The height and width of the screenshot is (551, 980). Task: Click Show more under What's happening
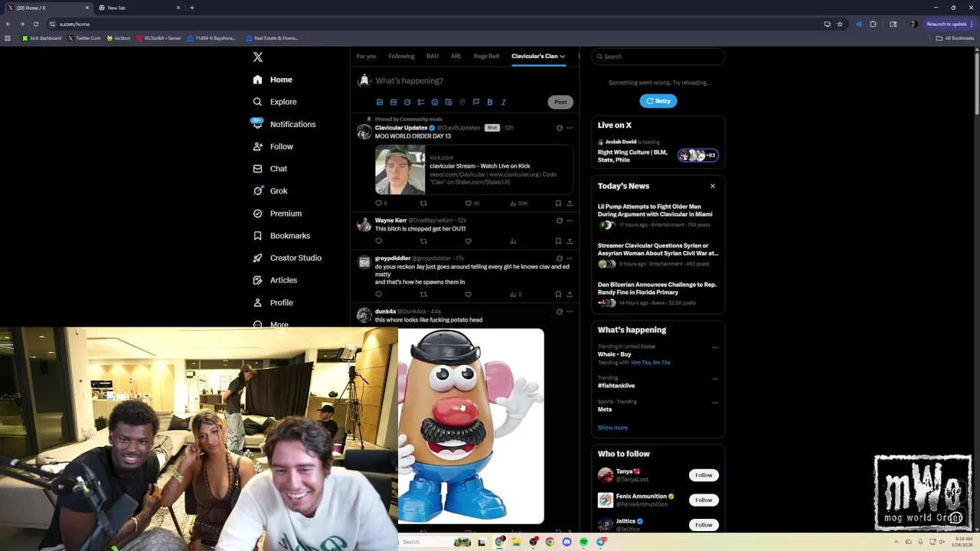(x=612, y=428)
